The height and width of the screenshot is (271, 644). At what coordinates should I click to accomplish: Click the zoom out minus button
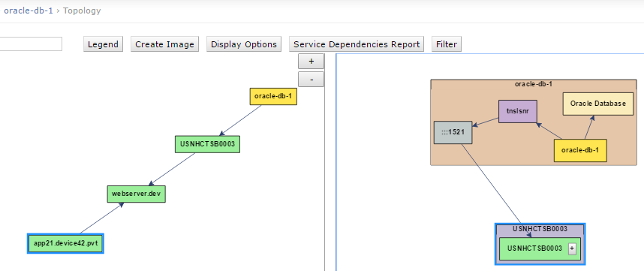click(x=311, y=80)
